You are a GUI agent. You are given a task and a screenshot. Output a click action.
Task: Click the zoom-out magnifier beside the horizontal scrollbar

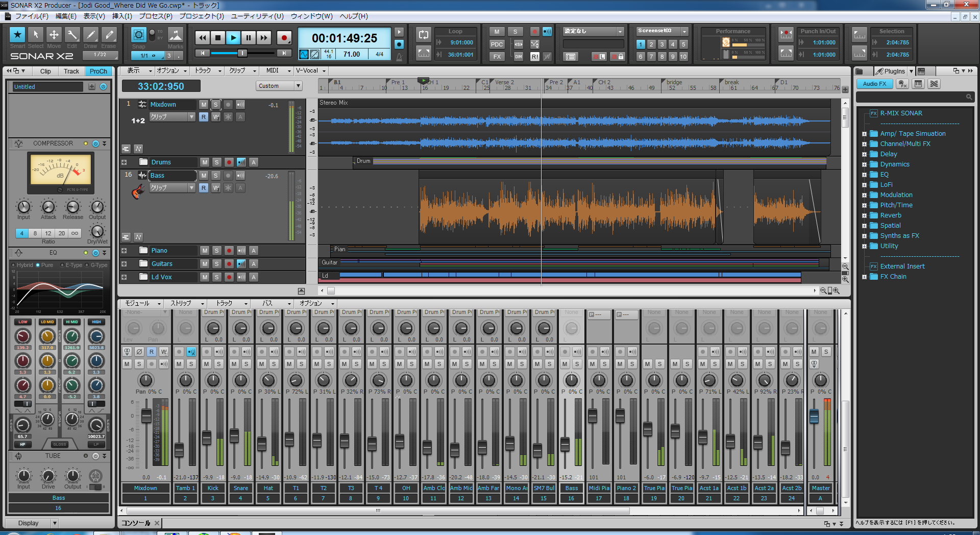pyautogui.click(x=823, y=290)
